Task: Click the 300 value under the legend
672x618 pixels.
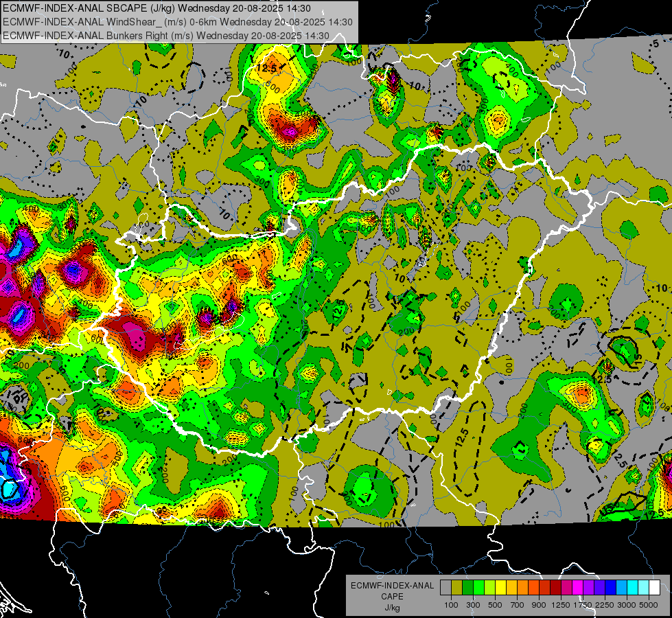Action: click(x=473, y=605)
